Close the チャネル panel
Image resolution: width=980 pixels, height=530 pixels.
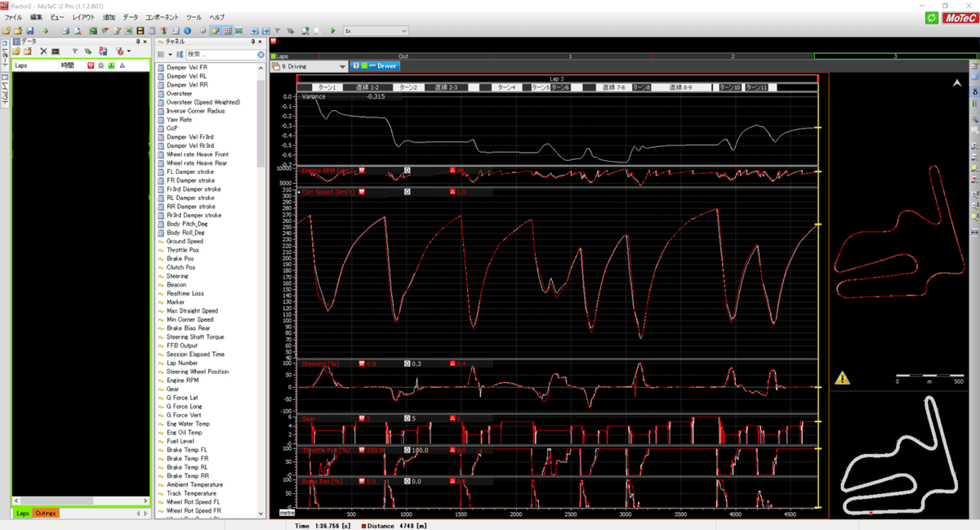[261, 42]
